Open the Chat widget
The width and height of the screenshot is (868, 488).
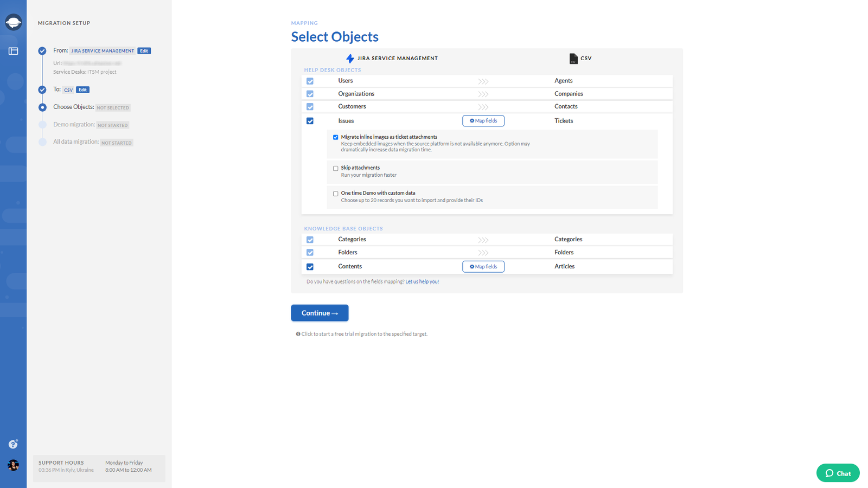click(838, 473)
